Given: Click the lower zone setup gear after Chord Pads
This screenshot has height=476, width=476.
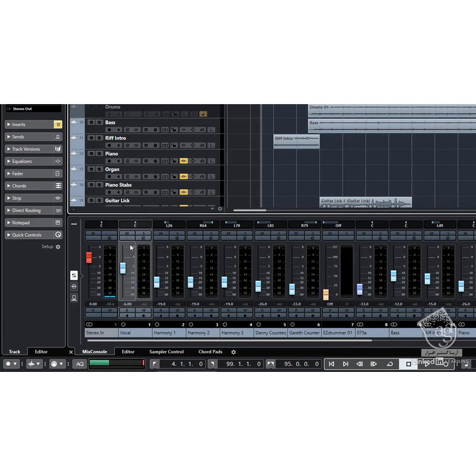Looking at the screenshot, I should (x=233, y=352).
